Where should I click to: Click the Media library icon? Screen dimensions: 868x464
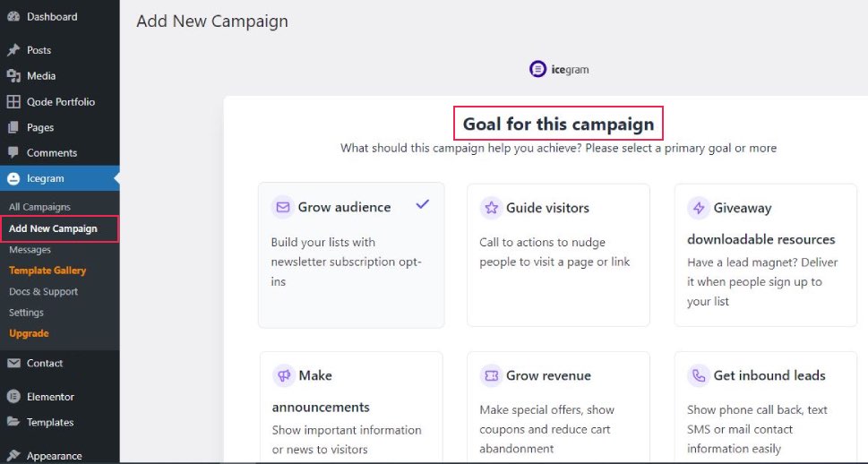pyautogui.click(x=13, y=76)
